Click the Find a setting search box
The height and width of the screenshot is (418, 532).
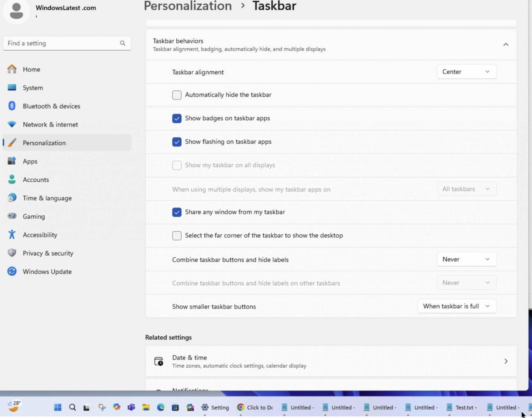[62, 43]
